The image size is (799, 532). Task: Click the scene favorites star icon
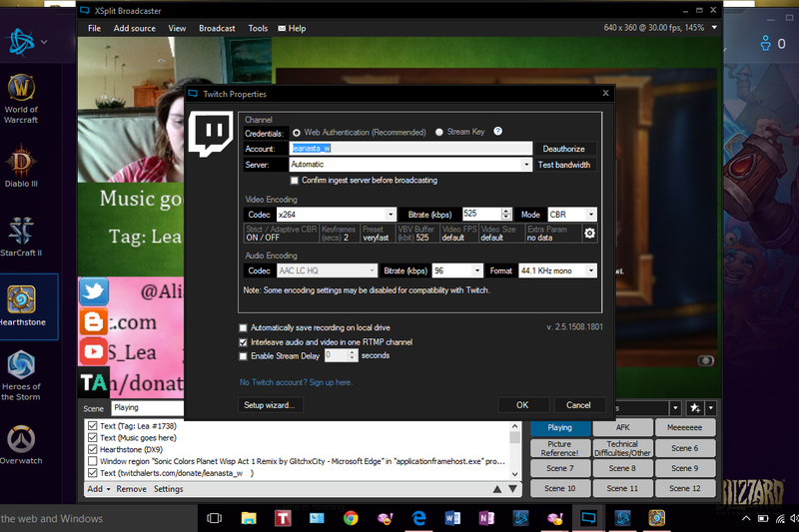coord(694,408)
